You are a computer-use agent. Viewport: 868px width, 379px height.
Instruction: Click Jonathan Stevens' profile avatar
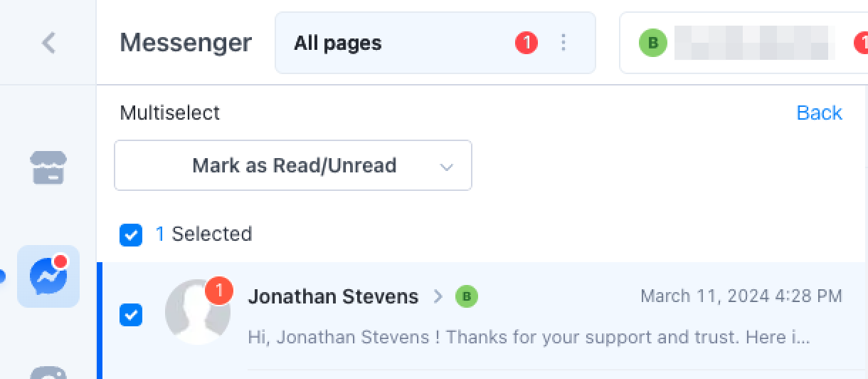(197, 312)
